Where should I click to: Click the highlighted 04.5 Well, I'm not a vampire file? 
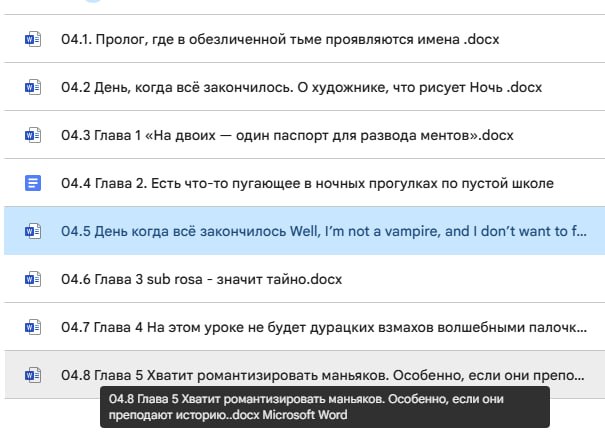[x=324, y=231]
